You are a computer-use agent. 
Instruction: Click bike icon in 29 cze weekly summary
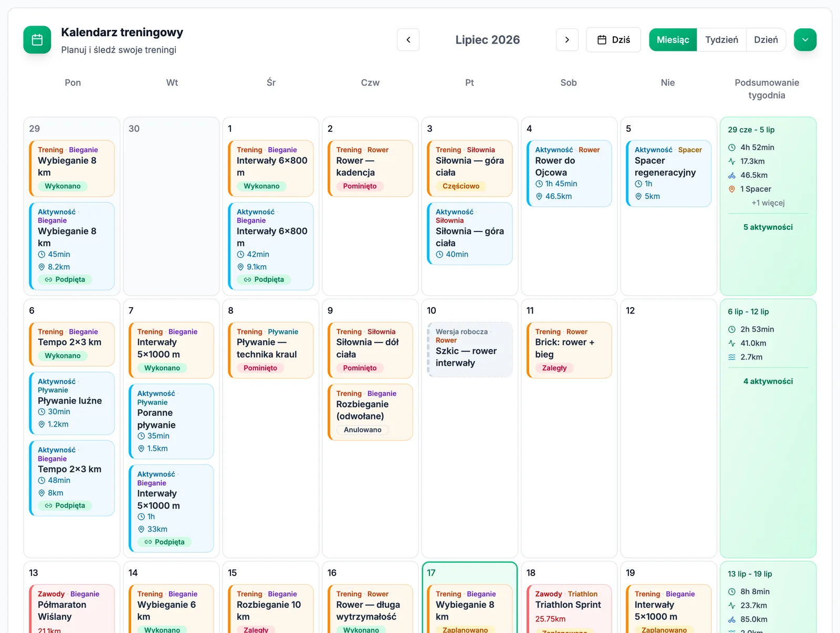[x=732, y=175]
